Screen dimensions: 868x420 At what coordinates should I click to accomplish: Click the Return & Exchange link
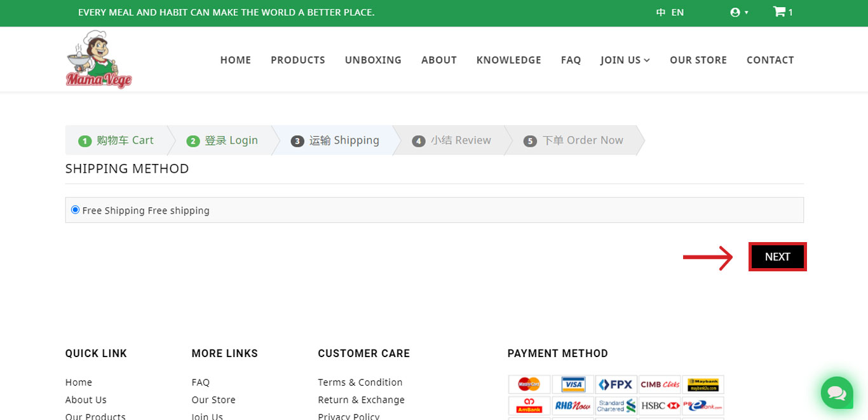click(x=361, y=400)
